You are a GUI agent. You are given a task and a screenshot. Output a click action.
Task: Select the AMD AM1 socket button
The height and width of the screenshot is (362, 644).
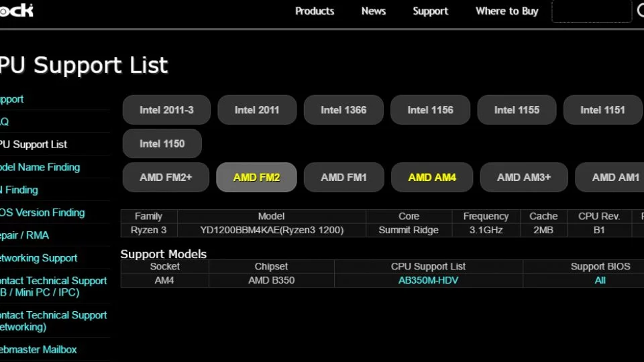pos(610,177)
